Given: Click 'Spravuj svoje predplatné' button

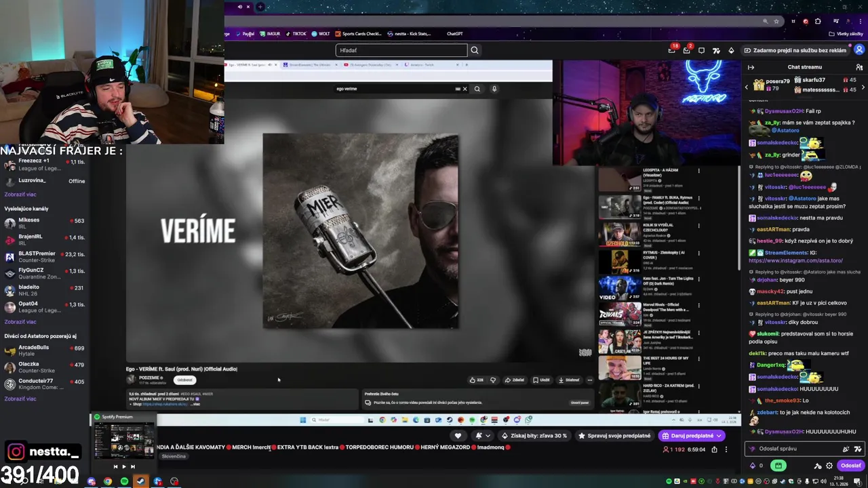Looking at the screenshot, I should coord(614,436).
